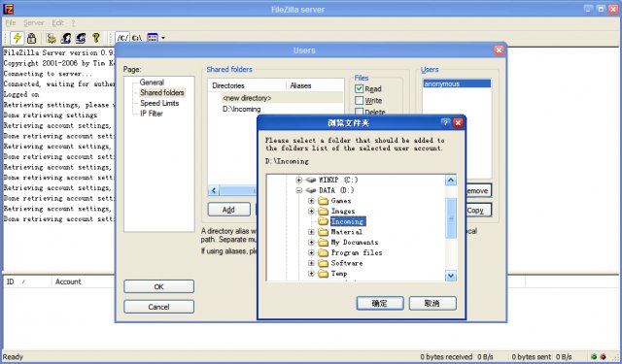The height and width of the screenshot is (364, 622).
Task: Click the colored grid sort-order icon
Action: click(153, 38)
